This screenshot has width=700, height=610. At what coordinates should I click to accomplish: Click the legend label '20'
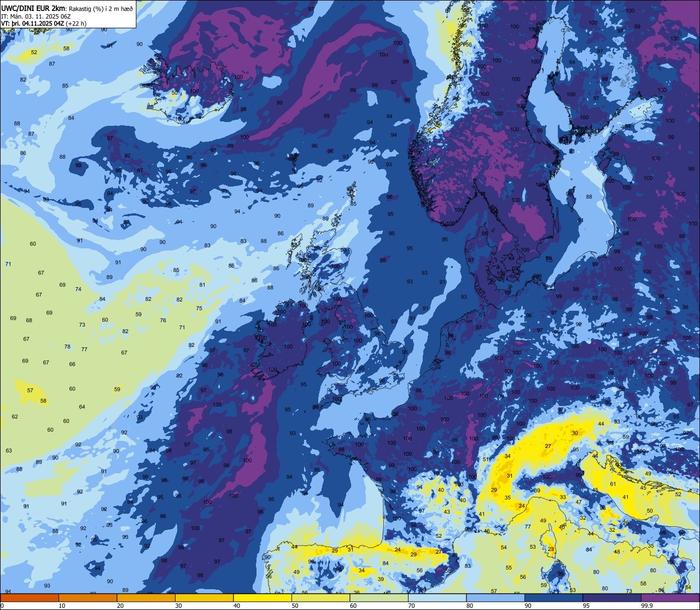[x=120, y=606]
